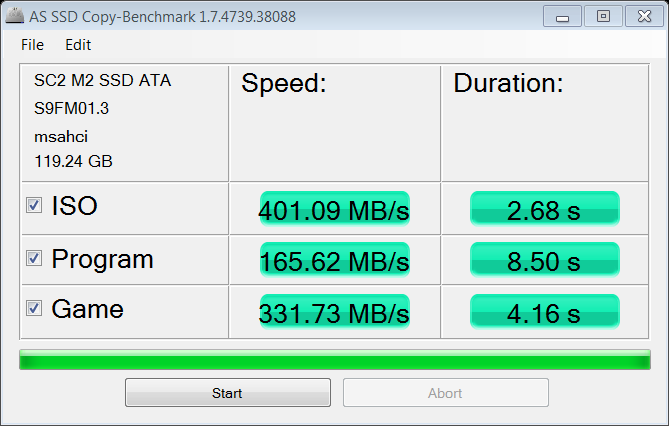Image resolution: width=669 pixels, height=426 pixels.
Task: Click the Program speed value 165.62 MB/s
Action: 334,262
